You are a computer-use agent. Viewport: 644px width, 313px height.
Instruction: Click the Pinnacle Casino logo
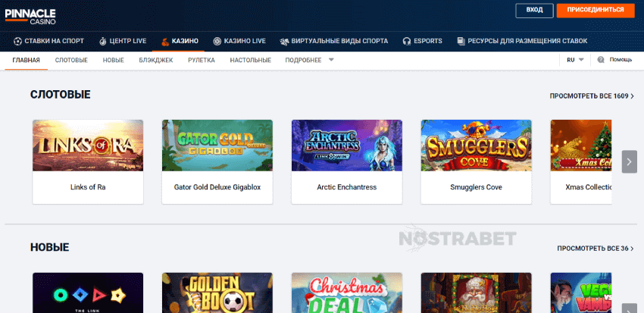tap(30, 16)
